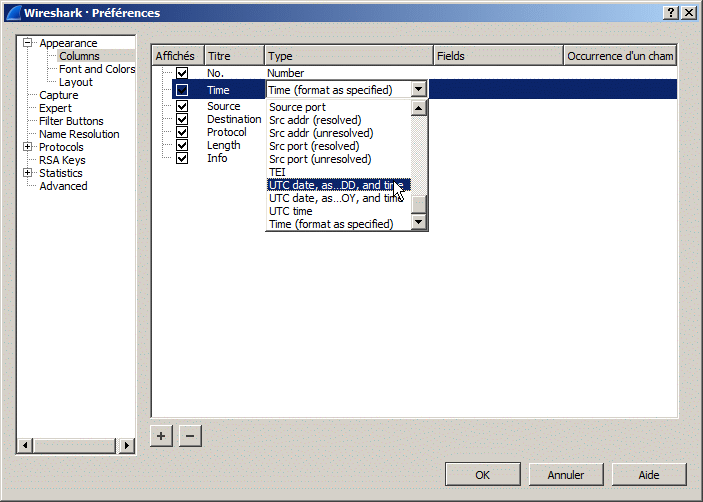Open Font and Colors preferences
Viewport: 703px width, 502px height.
tap(97, 69)
